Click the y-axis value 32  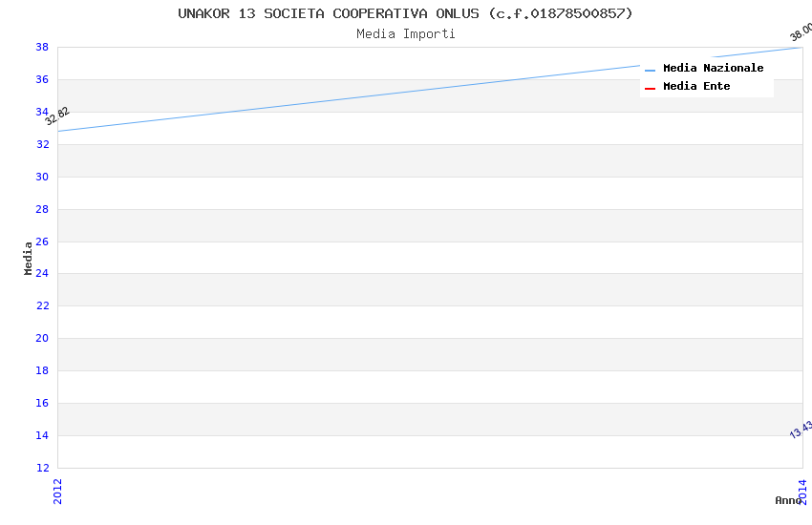click(x=42, y=144)
